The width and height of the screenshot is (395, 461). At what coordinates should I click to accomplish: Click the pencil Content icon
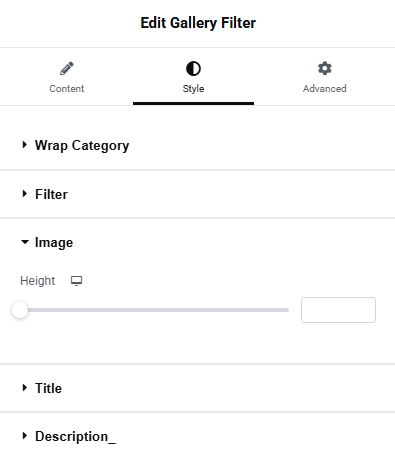pyautogui.click(x=67, y=69)
